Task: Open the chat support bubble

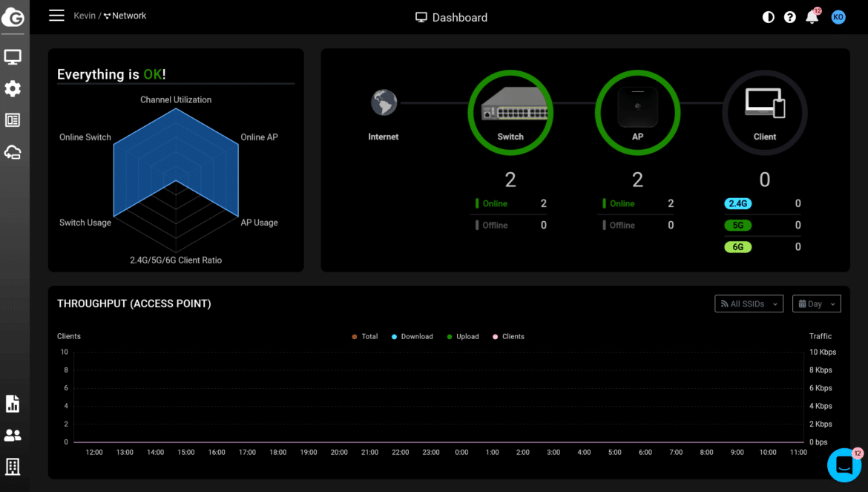Action: [845, 465]
